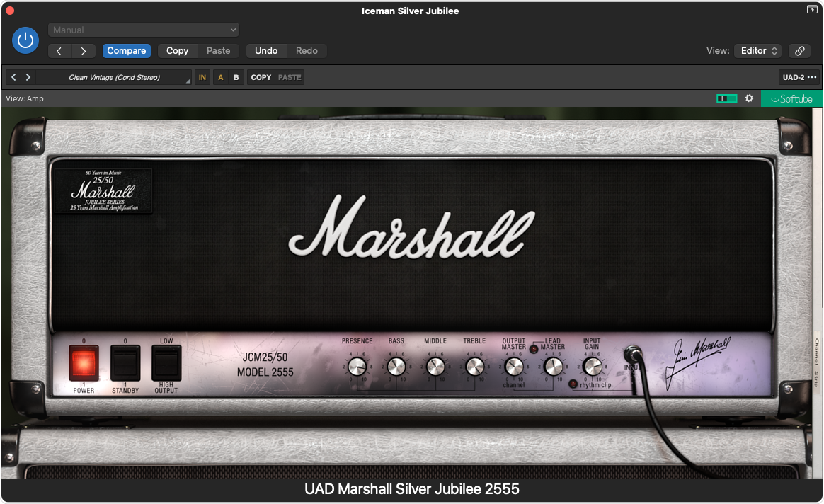The height and width of the screenshot is (504, 824).
Task: Open the View: Amp menu
Action: [x=25, y=99]
